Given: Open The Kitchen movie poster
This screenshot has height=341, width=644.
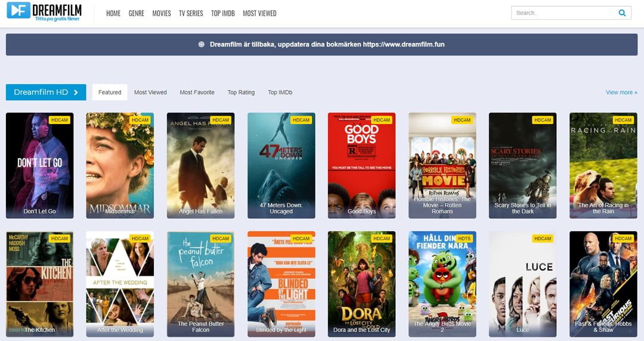Looking at the screenshot, I should point(40,284).
